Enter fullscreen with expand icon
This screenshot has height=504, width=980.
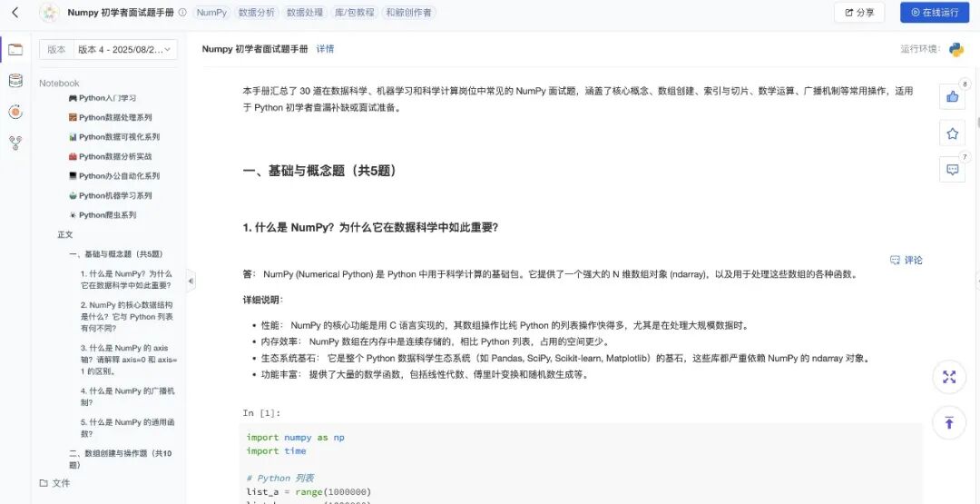[949, 377]
